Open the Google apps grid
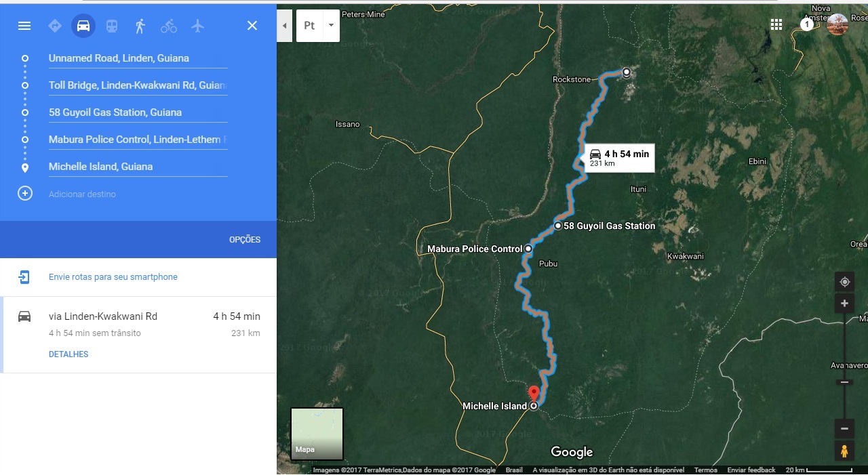Viewport: 868px width, 475px height. tap(776, 24)
